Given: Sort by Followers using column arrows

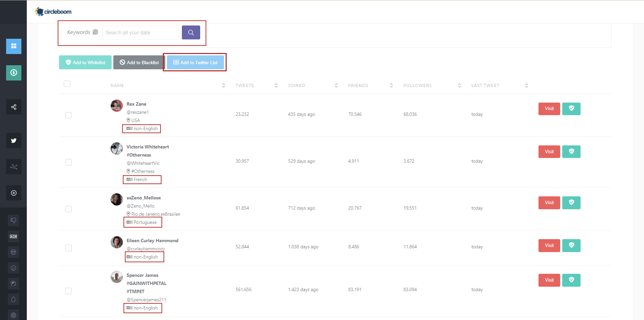Looking at the screenshot, I should point(459,86).
